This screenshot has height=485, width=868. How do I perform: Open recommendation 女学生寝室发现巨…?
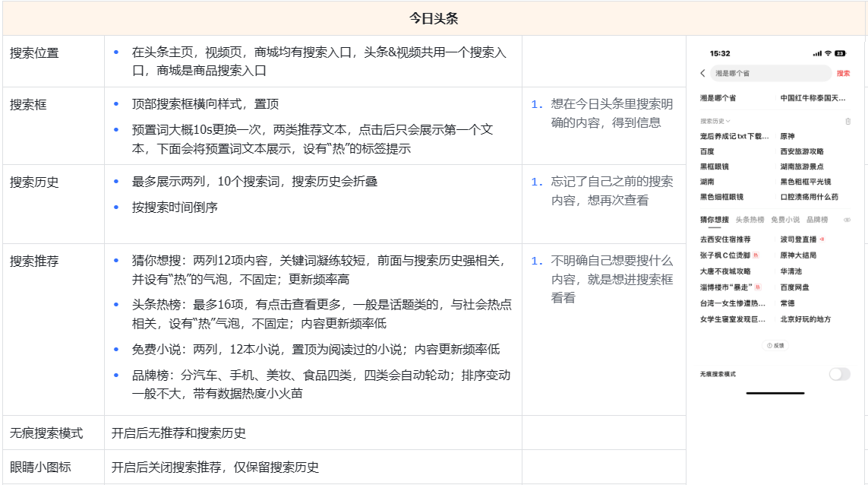click(x=732, y=319)
